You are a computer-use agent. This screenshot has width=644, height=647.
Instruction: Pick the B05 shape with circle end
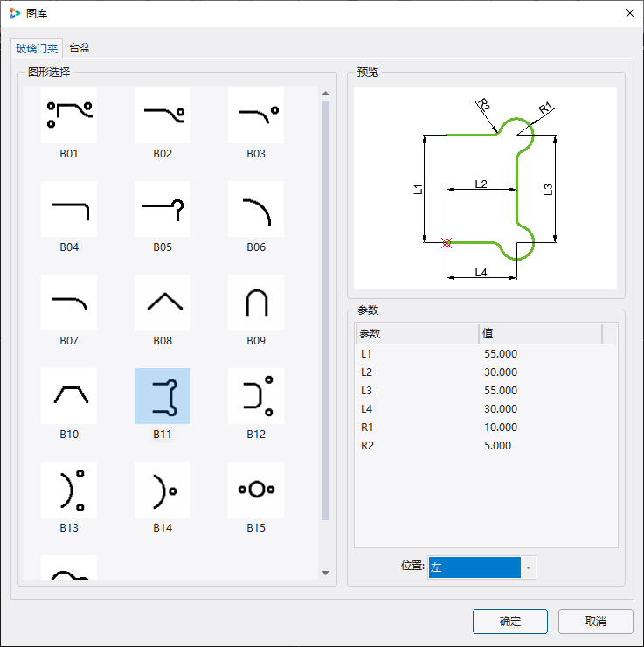click(163, 209)
